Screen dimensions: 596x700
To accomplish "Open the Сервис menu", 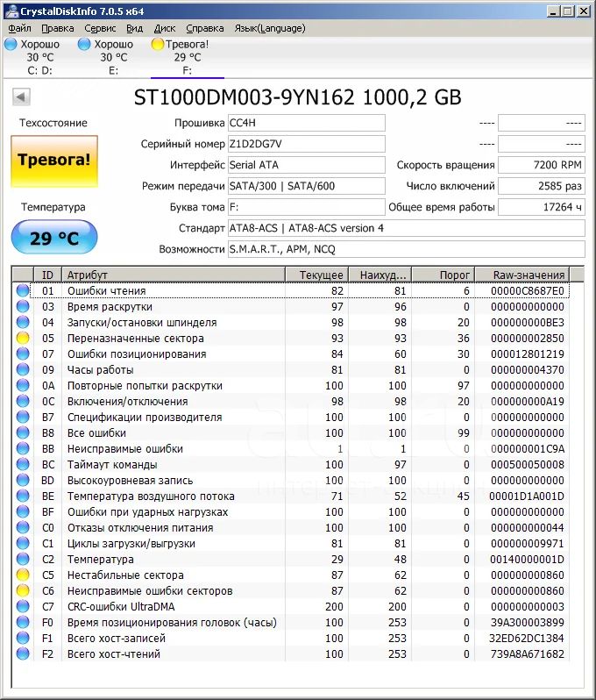I will point(100,29).
